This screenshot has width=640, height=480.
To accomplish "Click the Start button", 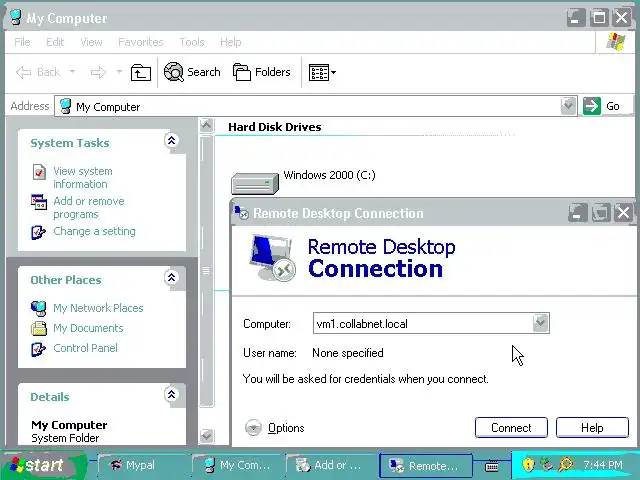I will [42, 465].
